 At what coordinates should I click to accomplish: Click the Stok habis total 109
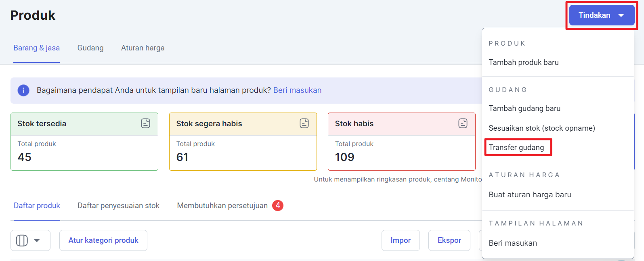coord(344,157)
